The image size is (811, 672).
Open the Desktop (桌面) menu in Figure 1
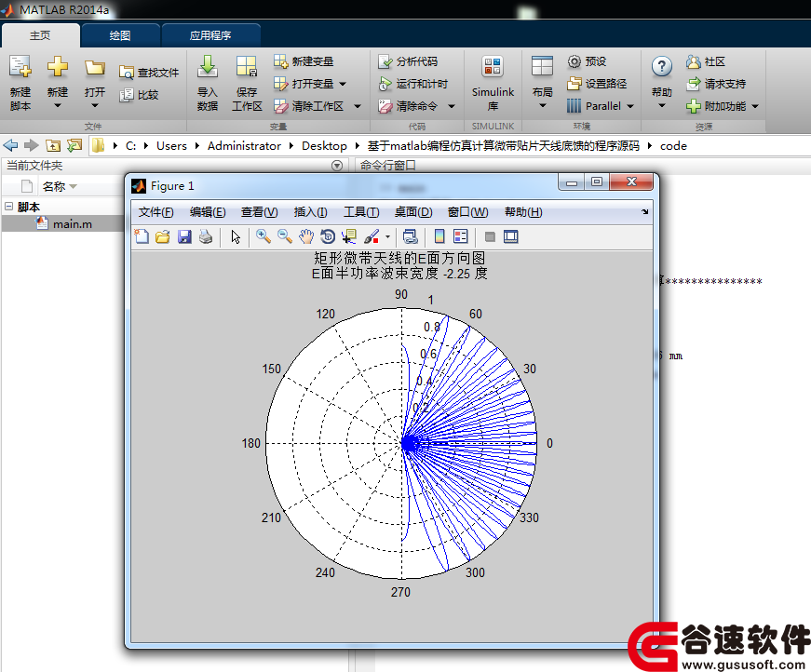pos(413,212)
